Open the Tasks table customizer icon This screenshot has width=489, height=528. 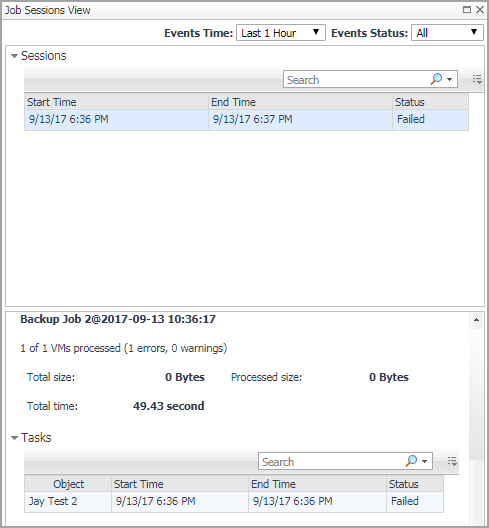tap(452, 461)
